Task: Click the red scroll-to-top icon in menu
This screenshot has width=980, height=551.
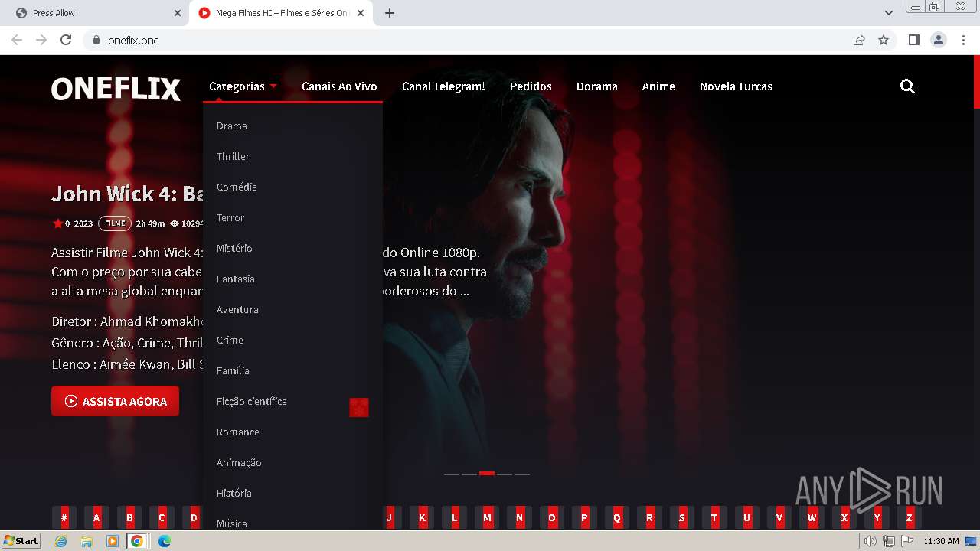Action: tap(359, 408)
